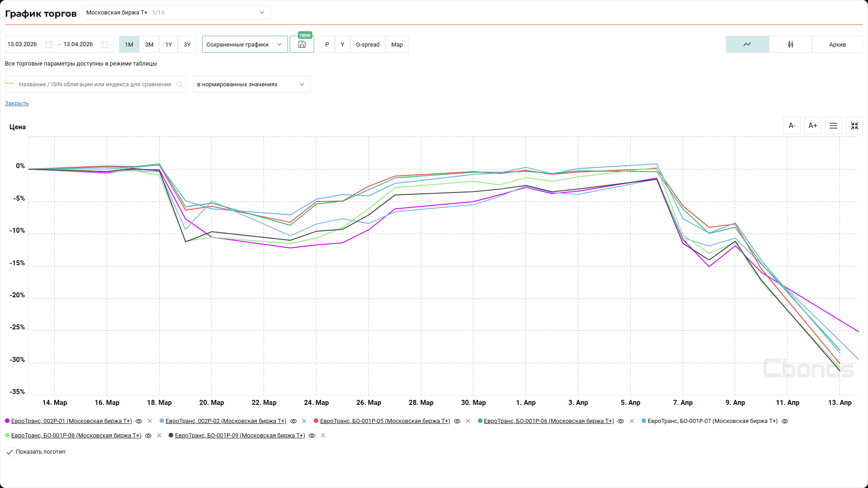Open the Архив button
The height and width of the screenshot is (488, 868).
[837, 44]
